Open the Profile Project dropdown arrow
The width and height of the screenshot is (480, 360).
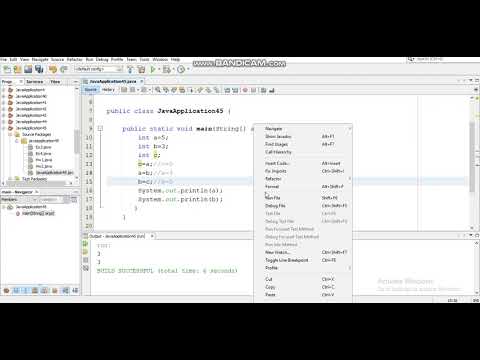pos(188,69)
